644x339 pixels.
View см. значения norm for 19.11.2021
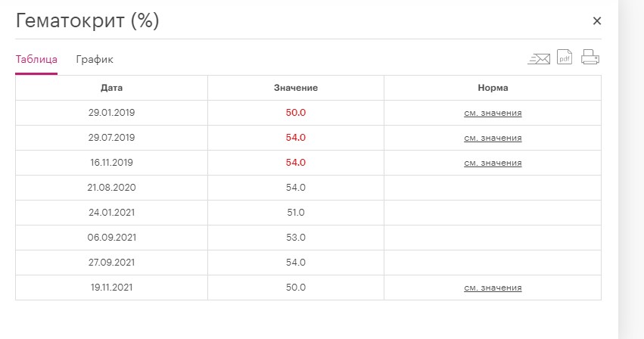(493, 288)
